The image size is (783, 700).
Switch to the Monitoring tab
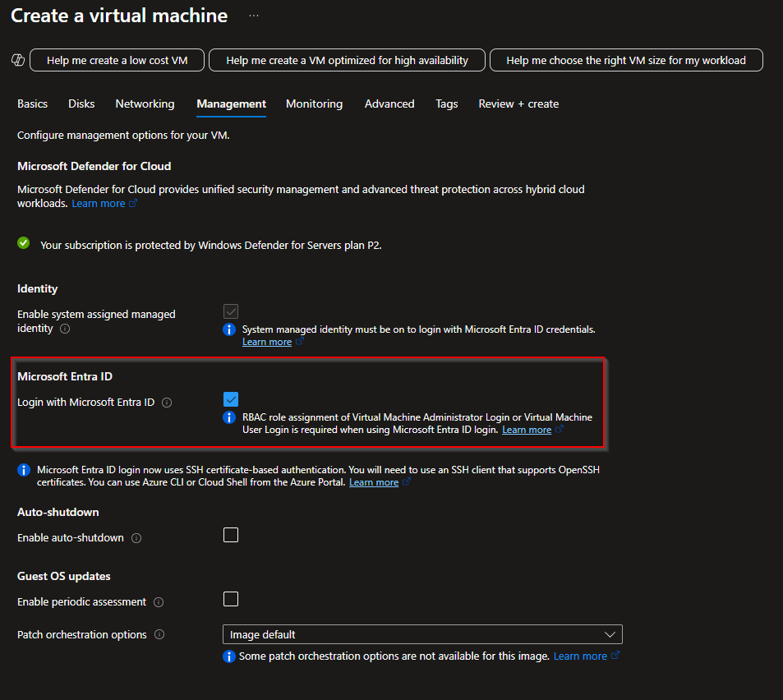[x=314, y=104]
